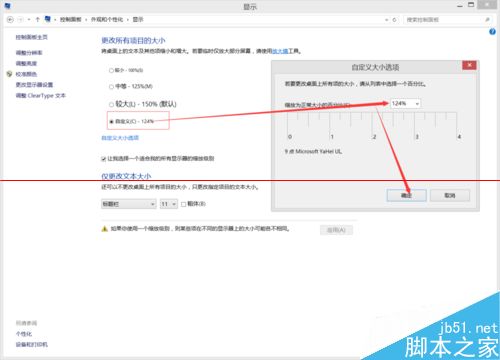Viewport: 500px width, 360px height.
Task: Click the 确定 button in dialog
Action: (x=407, y=195)
